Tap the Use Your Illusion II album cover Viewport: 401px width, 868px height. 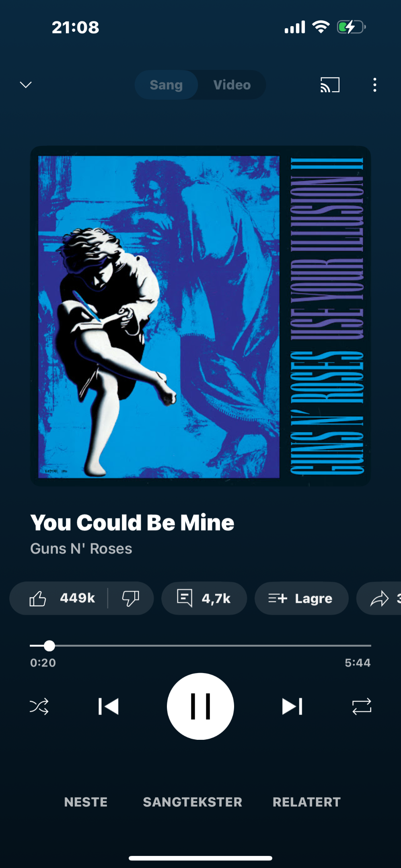(200, 316)
